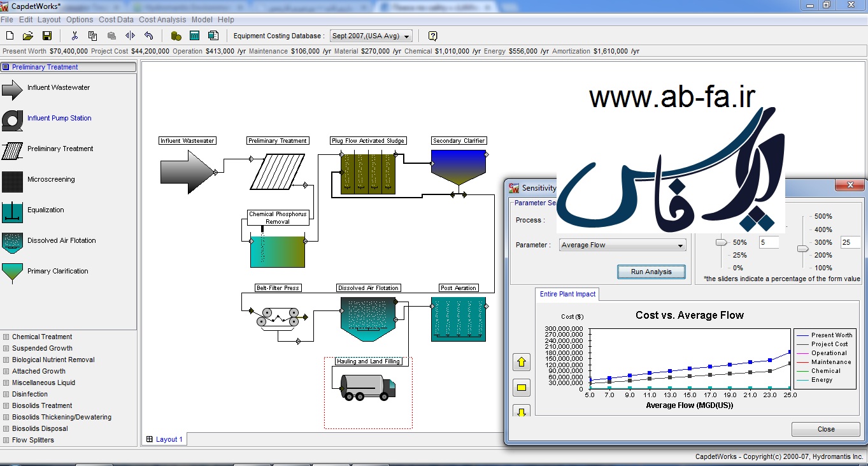Click the Present Worth legend entry

(823, 335)
